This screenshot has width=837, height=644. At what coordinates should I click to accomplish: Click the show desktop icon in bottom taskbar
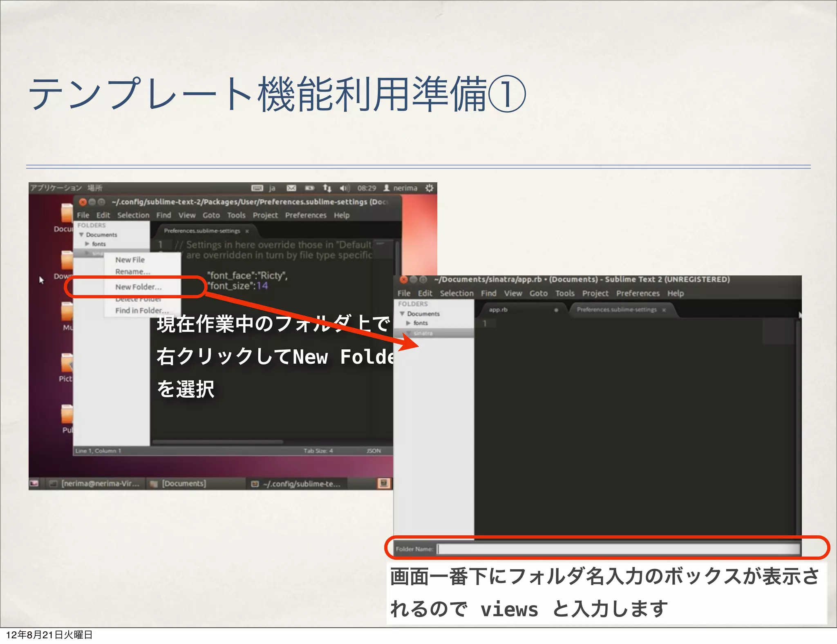click(34, 483)
